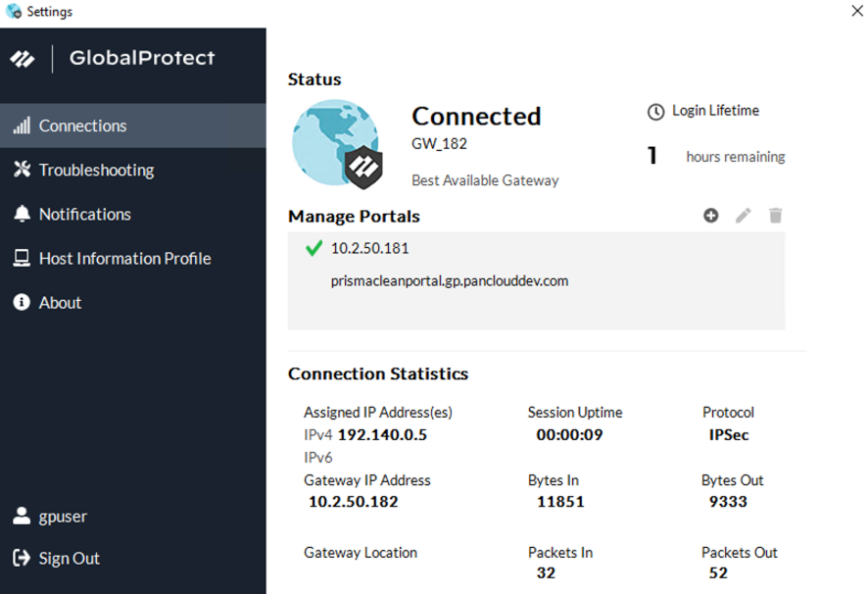868x594 pixels.
Task: Click the Sign Out arrow icon
Action: 22,559
